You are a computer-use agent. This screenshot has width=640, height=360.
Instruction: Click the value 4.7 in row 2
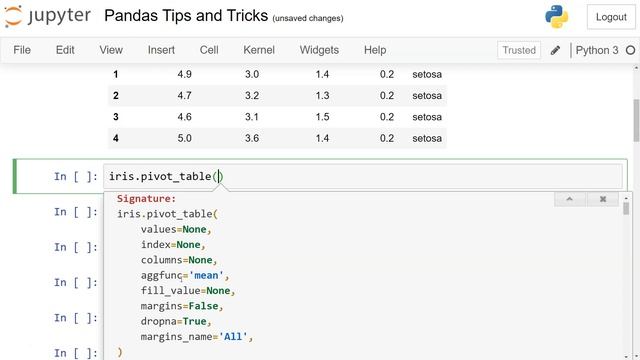(184, 96)
